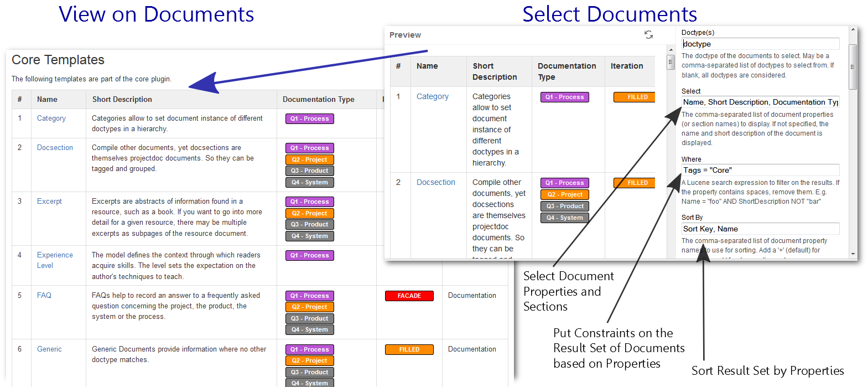868x387 pixels.
Task: Click Q4 - System tag in Excerpt row
Action: point(309,236)
